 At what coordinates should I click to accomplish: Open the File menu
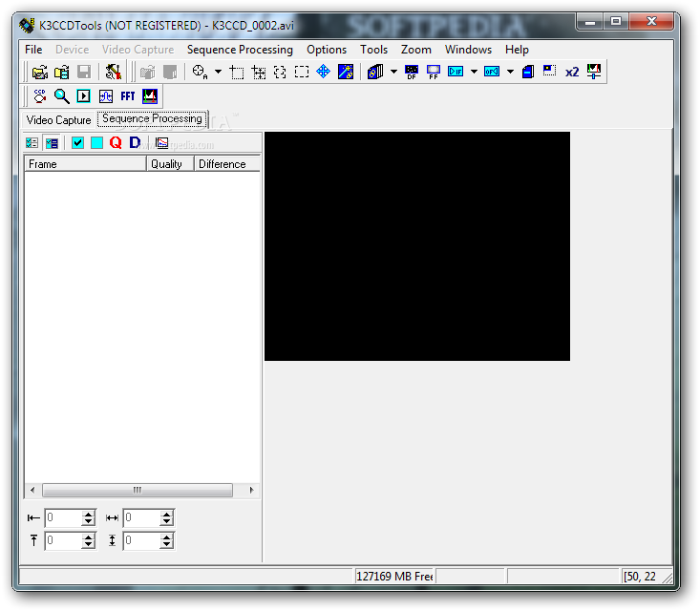[x=33, y=50]
